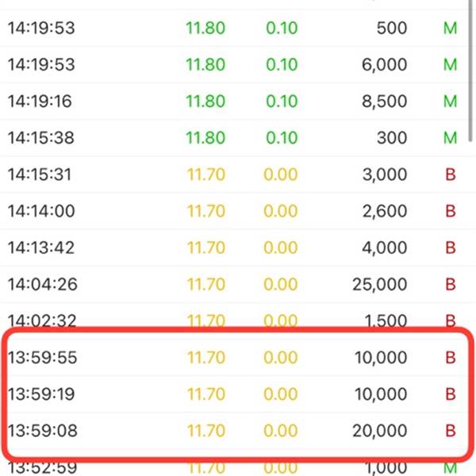Click the 20,000 volume entry
Viewport: 476px width, 476px height.
click(380, 431)
